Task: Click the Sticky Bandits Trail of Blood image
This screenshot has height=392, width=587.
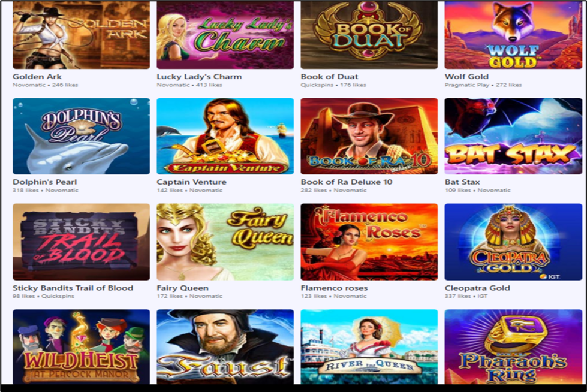Action: pos(81,242)
